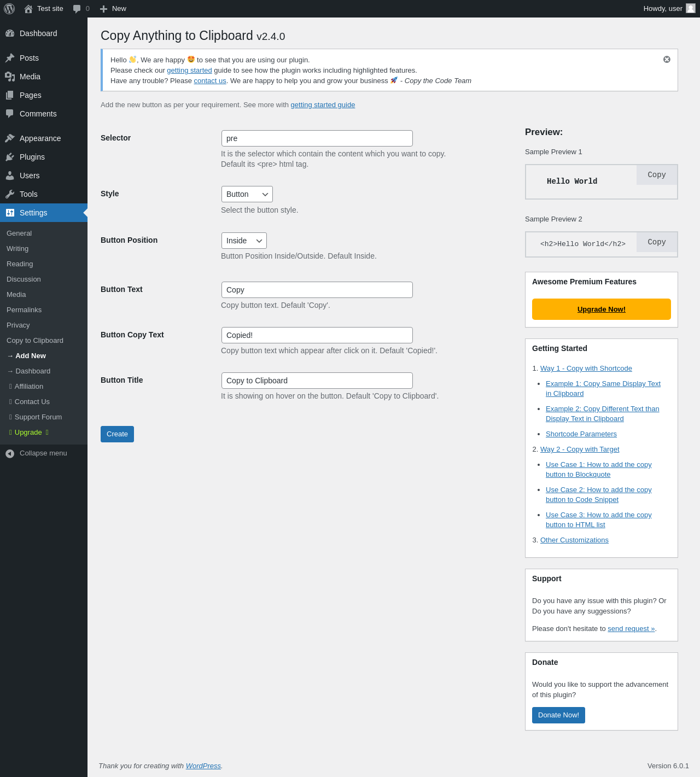Open the Appearance menu item

point(44,138)
